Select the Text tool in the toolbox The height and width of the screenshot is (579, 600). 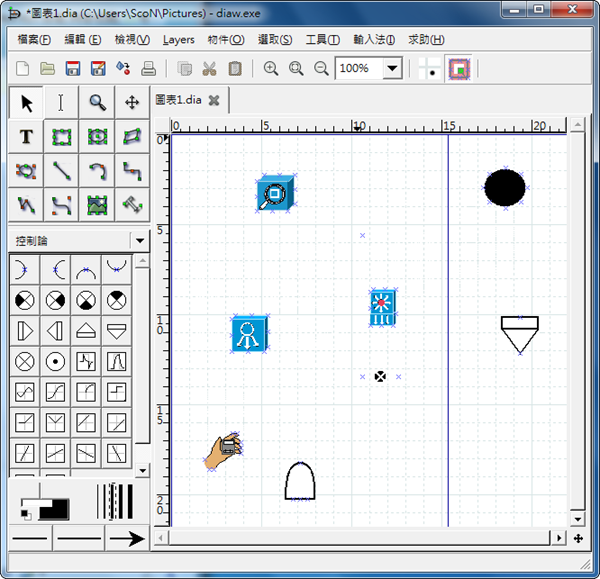click(x=26, y=137)
